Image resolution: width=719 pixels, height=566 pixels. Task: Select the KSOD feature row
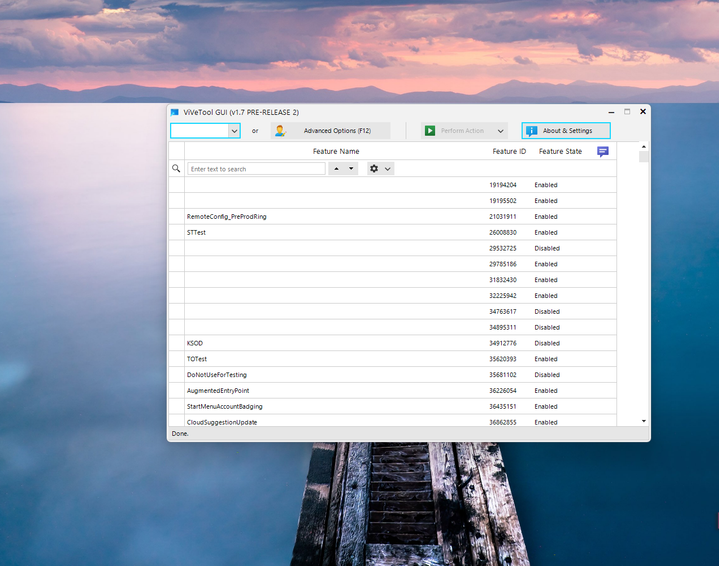coord(195,343)
